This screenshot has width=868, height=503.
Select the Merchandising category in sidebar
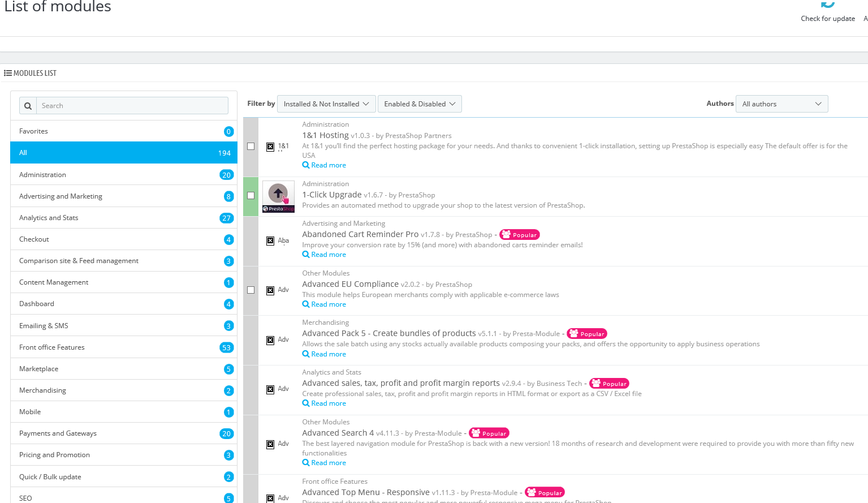124,390
